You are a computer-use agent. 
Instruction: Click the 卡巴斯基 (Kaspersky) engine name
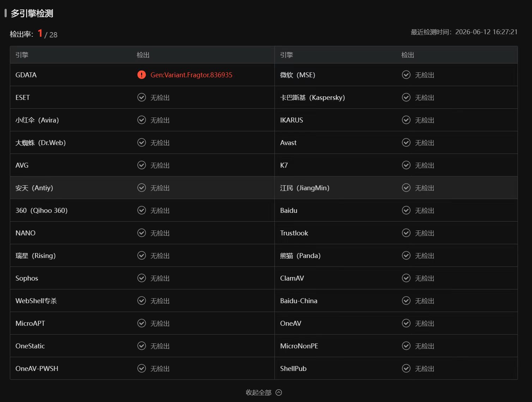point(313,97)
